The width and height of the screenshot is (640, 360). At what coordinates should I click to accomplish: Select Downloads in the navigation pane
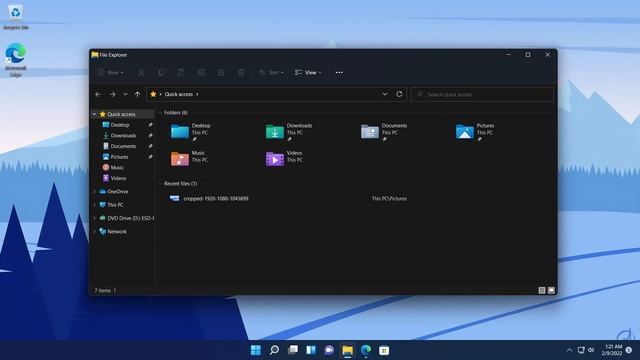click(123, 136)
